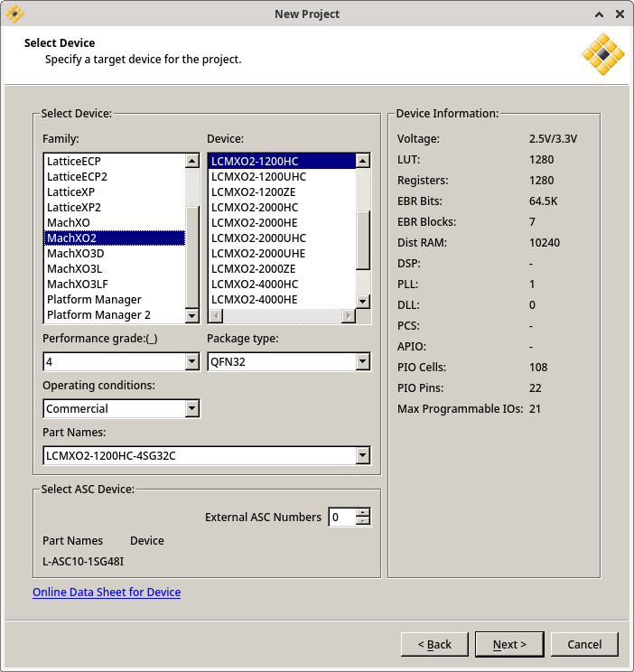Select device LCMXO2-4000HC
Screen dimensions: 634x672
[282, 285]
